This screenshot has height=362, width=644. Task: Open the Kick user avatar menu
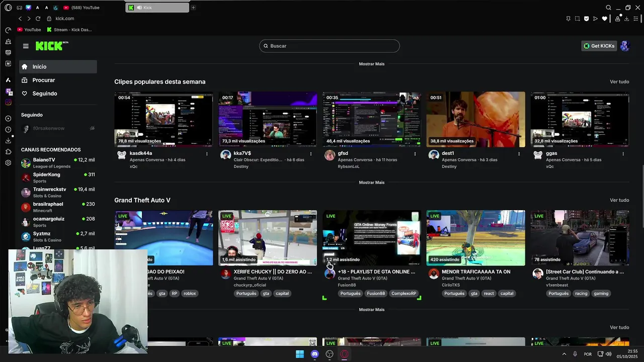[x=625, y=46]
